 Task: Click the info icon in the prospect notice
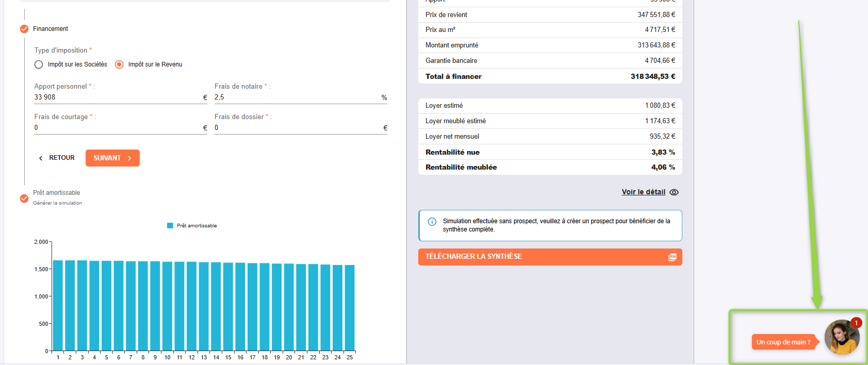click(432, 222)
